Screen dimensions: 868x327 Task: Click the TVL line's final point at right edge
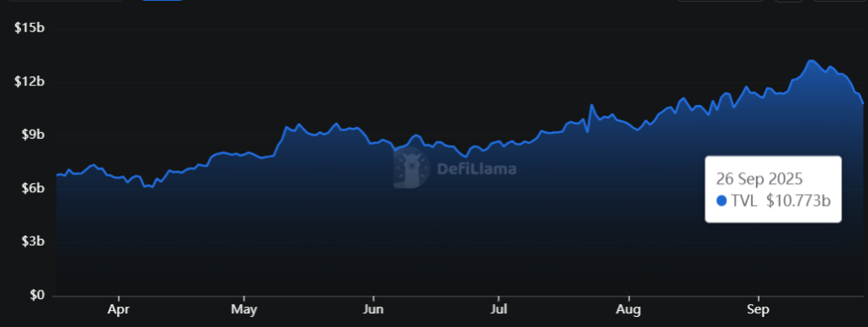pos(863,103)
